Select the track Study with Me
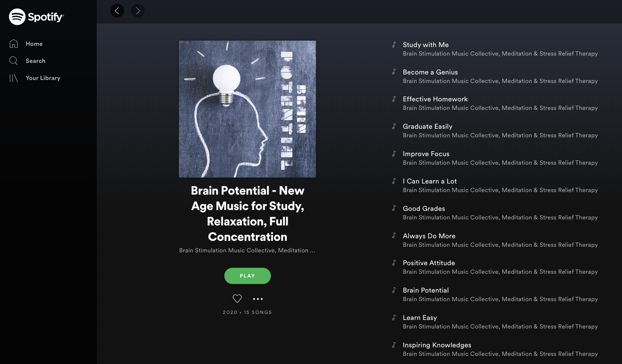Screen dimensions: 622x364 pyautogui.click(x=426, y=44)
